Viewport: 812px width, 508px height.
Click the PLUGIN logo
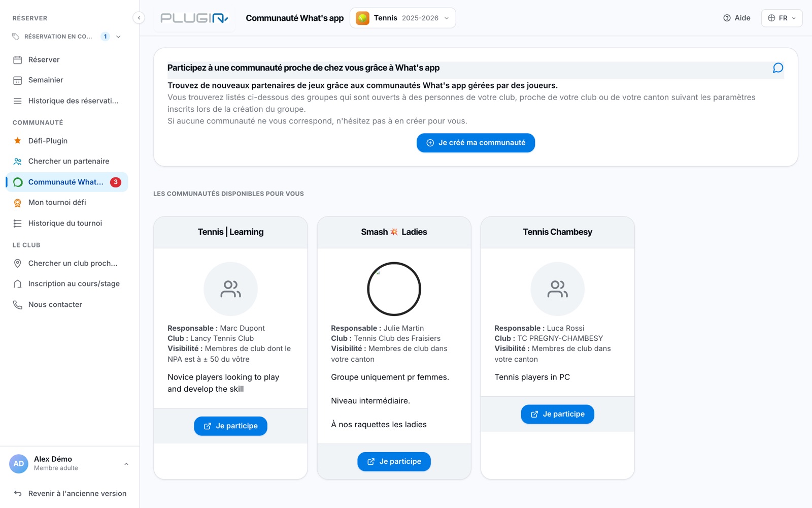194,18
